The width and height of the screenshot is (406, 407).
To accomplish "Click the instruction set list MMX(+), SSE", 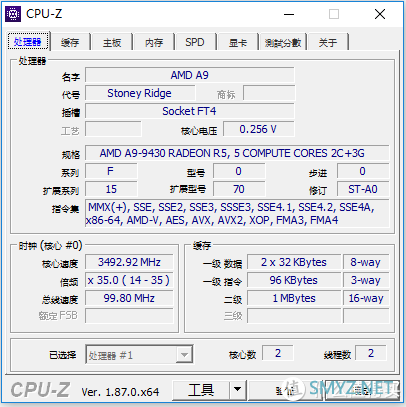I will pos(237,214).
